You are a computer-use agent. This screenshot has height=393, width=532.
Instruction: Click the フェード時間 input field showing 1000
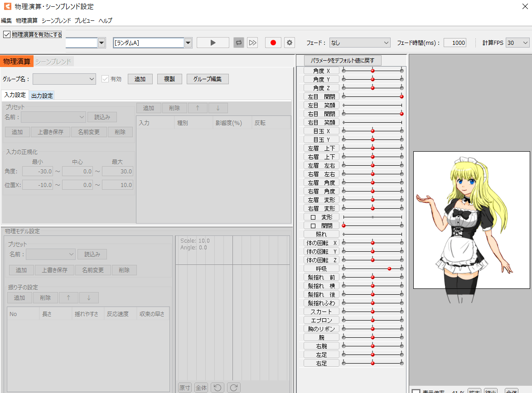coord(455,42)
